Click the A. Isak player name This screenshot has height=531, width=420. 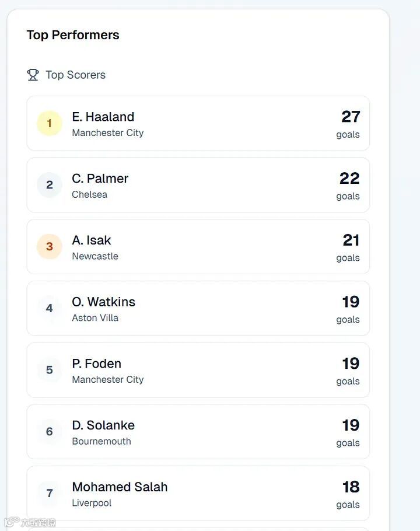tap(92, 240)
